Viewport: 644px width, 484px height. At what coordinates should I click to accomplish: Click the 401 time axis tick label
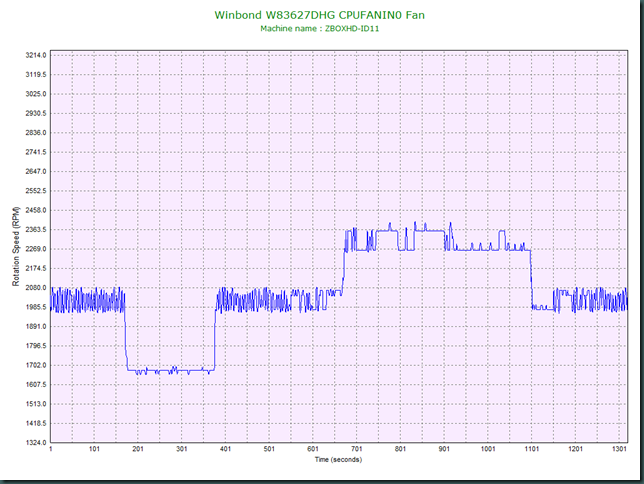point(225,449)
